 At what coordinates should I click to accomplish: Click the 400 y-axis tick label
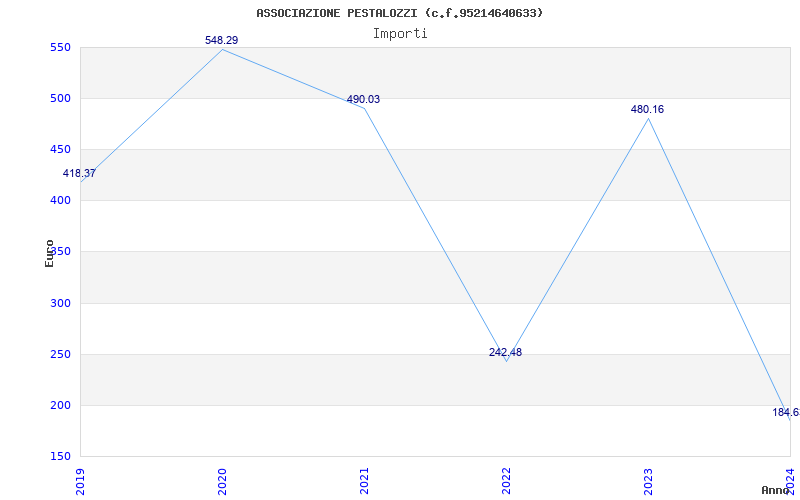[60, 201]
